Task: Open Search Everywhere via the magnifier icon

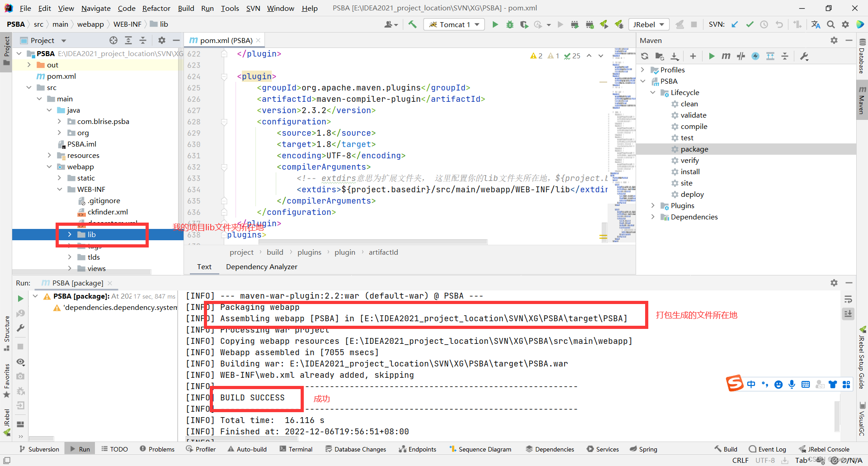Action: coord(831,24)
